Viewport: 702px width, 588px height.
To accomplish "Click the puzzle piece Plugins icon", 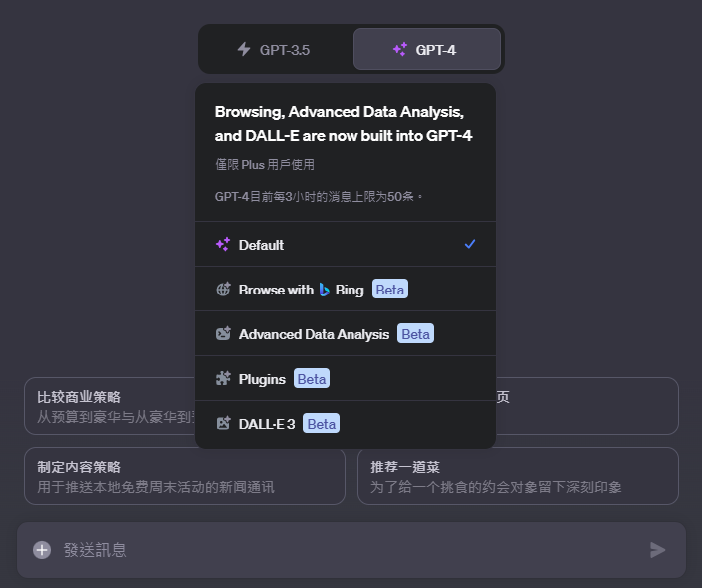I will (x=223, y=378).
